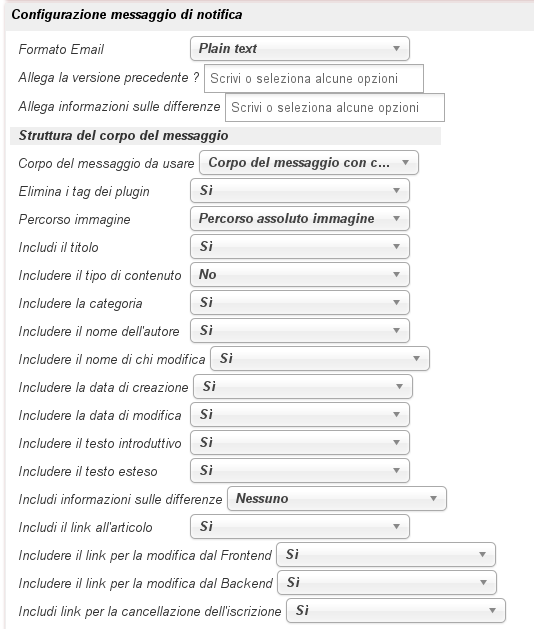Click the Allega informazioni sulle differenze field
The height and width of the screenshot is (629, 534).
(x=335, y=108)
